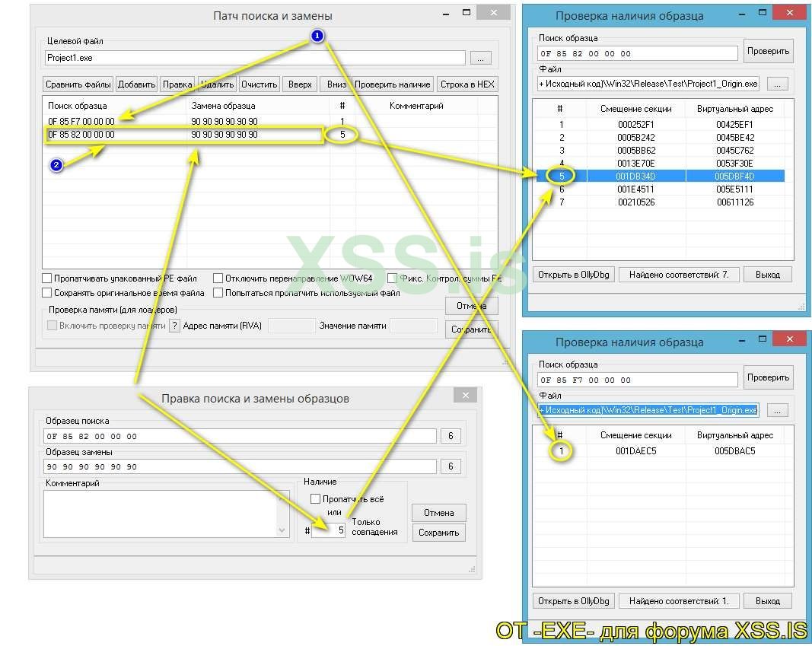
Task: Enable Сохранять оригинальное время файла checkbox
Action: click(x=47, y=293)
